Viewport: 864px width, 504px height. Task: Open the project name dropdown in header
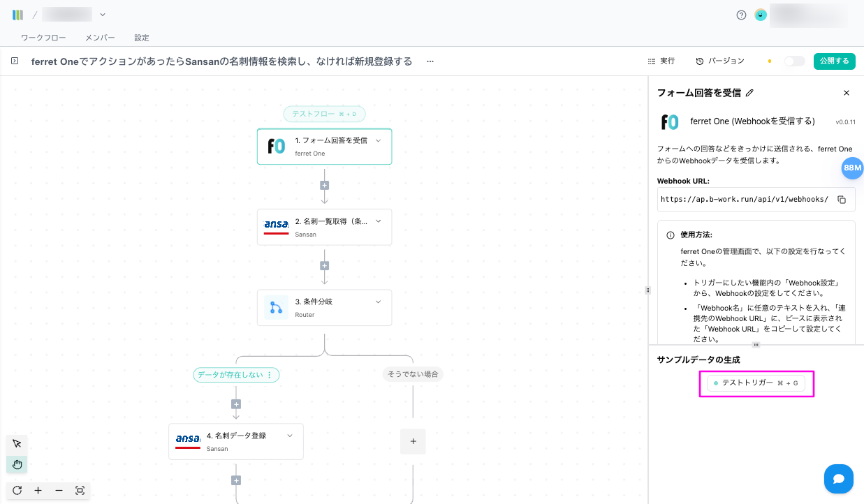tap(103, 15)
